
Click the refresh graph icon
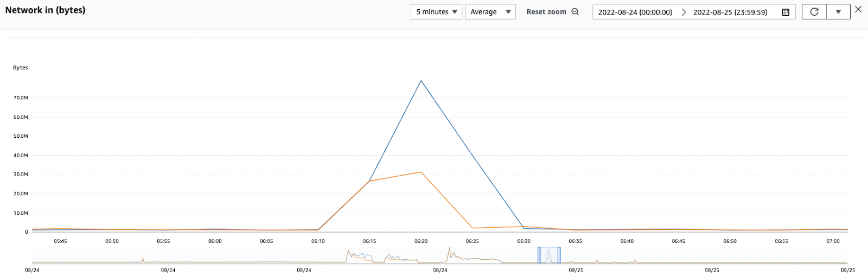(814, 12)
